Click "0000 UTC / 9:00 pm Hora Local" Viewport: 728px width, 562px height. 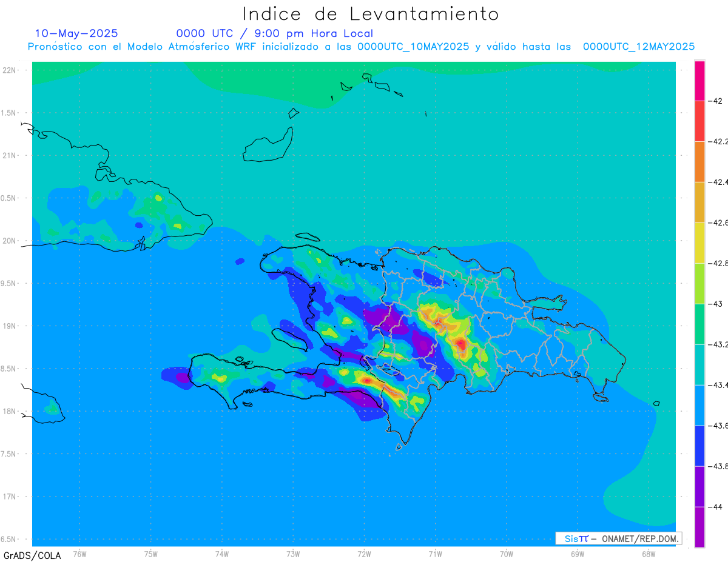point(275,34)
